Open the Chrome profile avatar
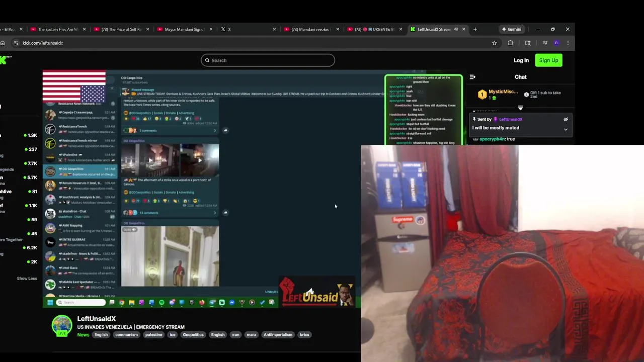This screenshot has height=362, width=644. pos(556,43)
